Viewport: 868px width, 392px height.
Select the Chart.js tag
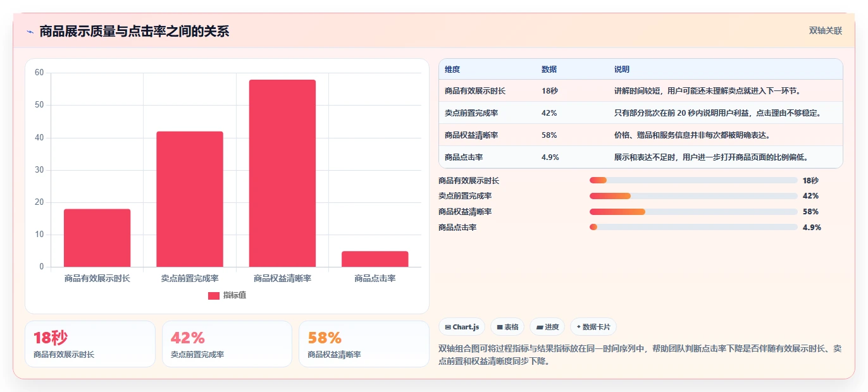click(x=462, y=327)
